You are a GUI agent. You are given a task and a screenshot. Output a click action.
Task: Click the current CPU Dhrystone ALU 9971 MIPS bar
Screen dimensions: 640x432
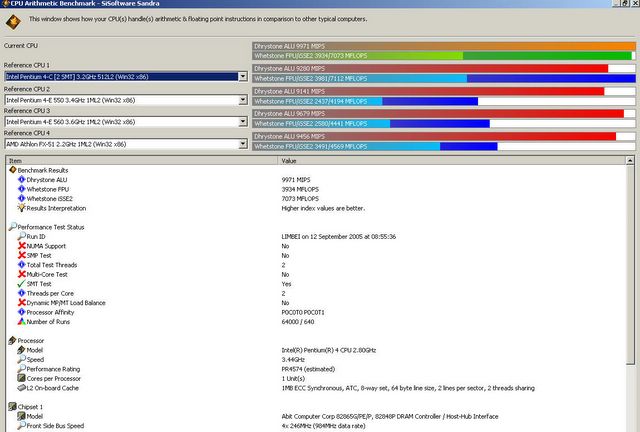444,46
